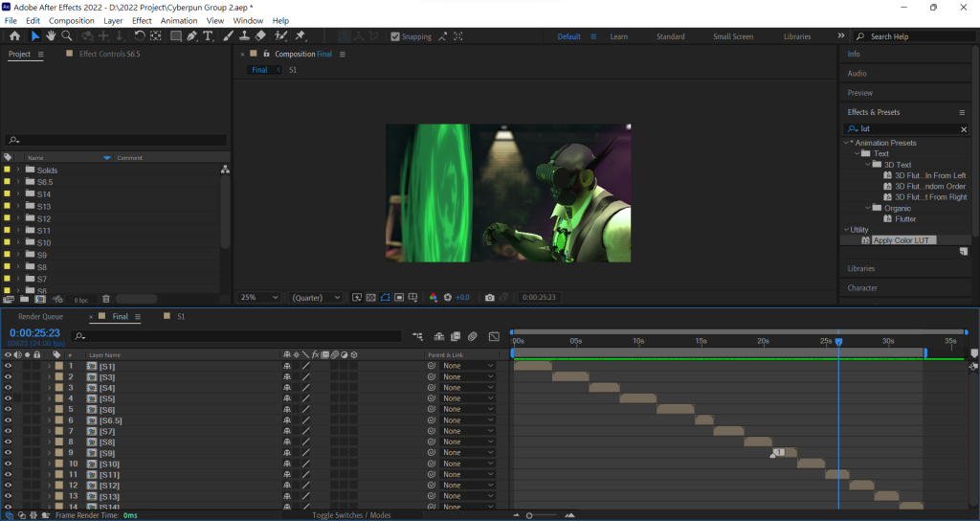Select the Rotation tool
The width and height of the screenshot is (980, 521).
[x=140, y=36]
